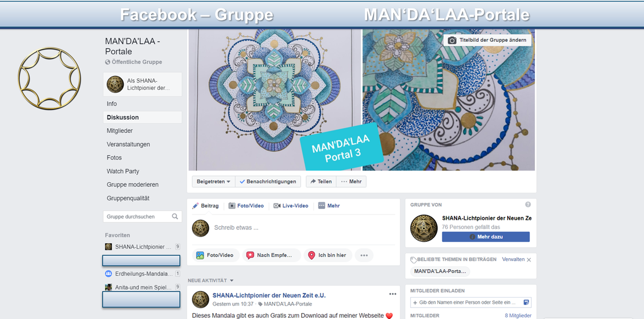The image size is (644, 319).
Task: Click the Verwalten link
Action: pos(513,259)
